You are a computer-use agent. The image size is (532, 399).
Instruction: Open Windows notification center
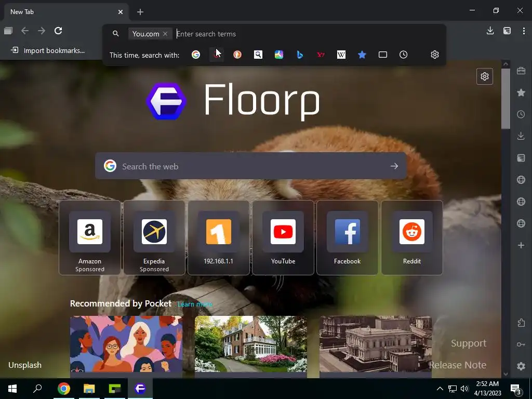point(516,389)
